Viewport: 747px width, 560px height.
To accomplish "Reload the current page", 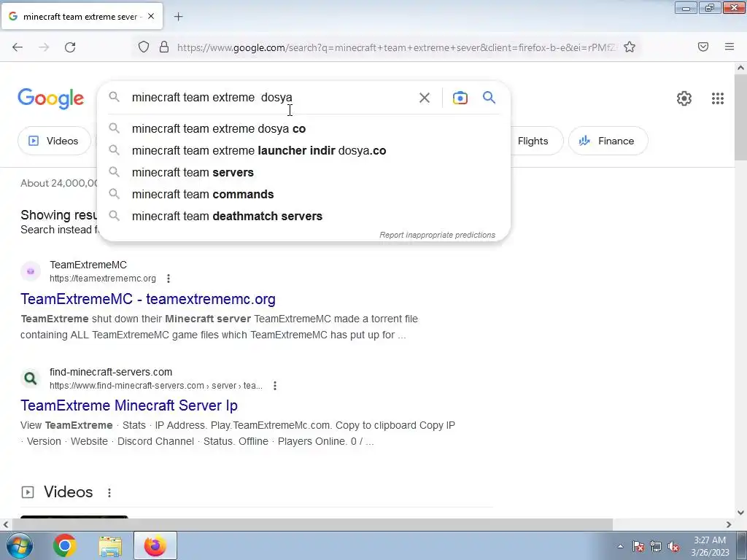I will tap(70, 47).
